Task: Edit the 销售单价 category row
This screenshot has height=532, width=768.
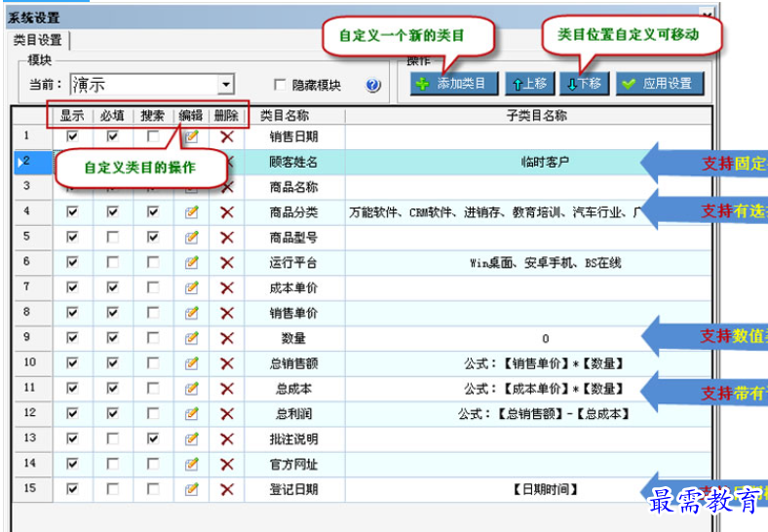Action: pos(191,313)
